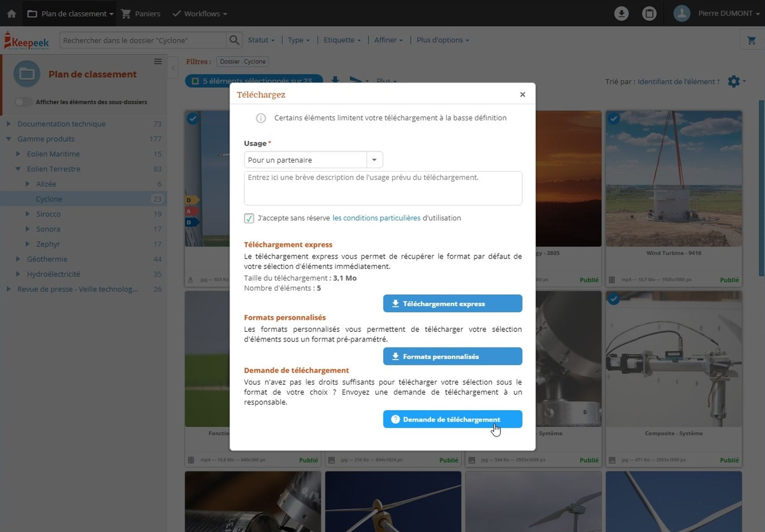765x532 pixels.
Task: Expand the Géothermie folder
Action: coord(18,259)
